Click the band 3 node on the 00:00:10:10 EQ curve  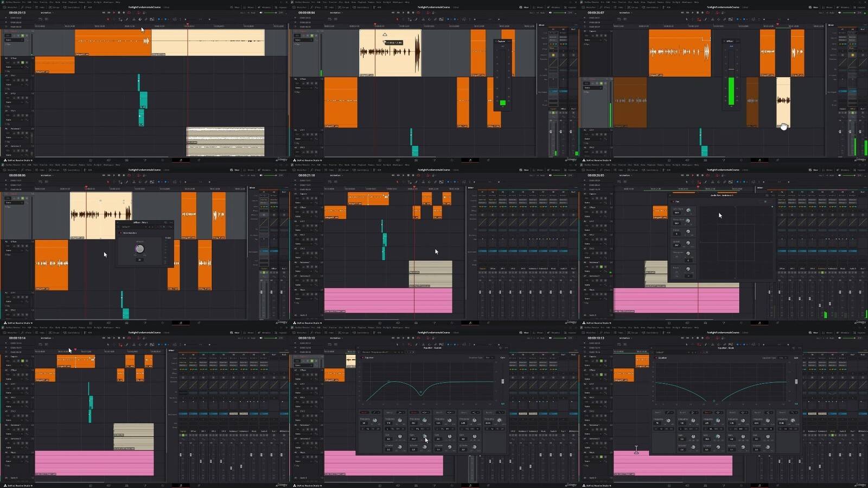pos(421,392)
